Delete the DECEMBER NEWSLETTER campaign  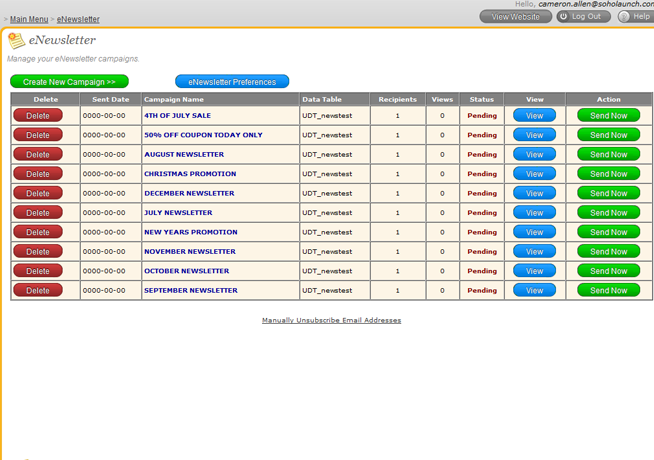pos(38,193)
